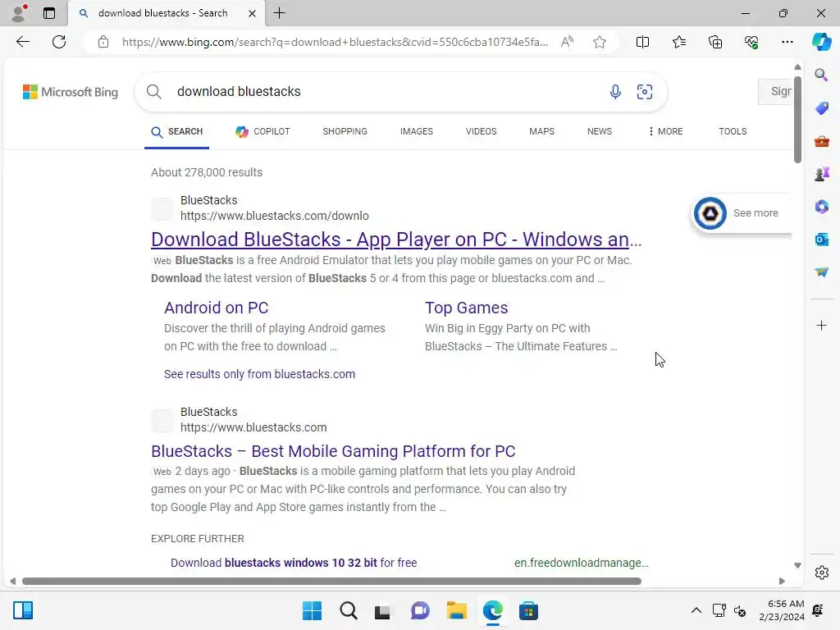Open the Copilot sidebar button
The image size is (840, 630).
pos(821,42)
